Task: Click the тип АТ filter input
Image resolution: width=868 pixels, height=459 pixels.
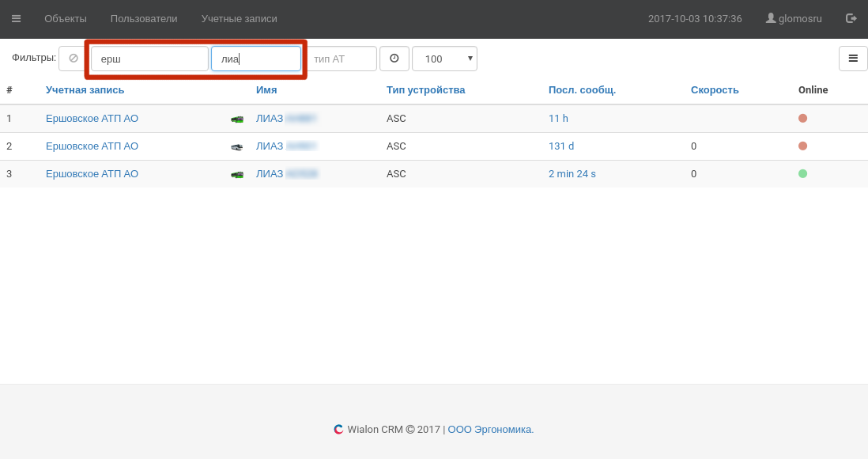Action: pos(341,59)
